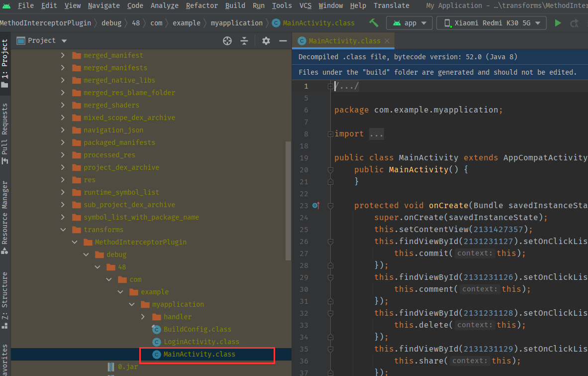588x376 pixels.
Task: Select MainActivity.class in project tree
Action: click(x=199, y=354)
